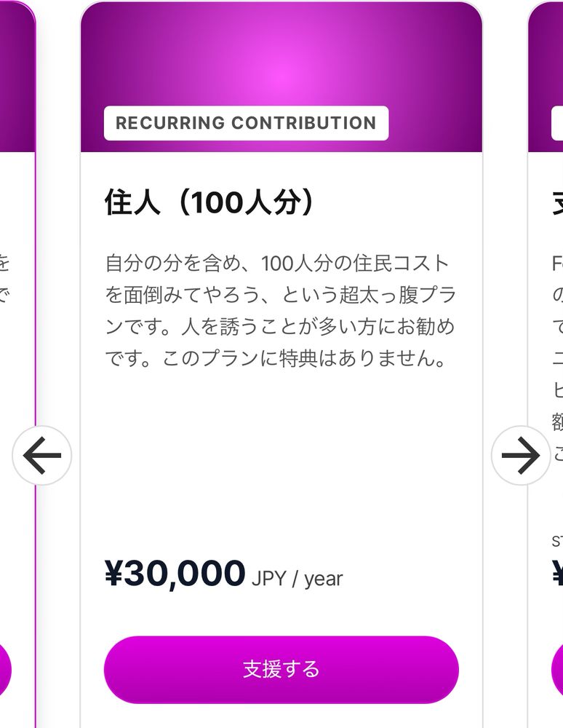The height and width of the screenshot is (728, 563).
Task: Click the cut-off bold title of the right card
Action: click(557, 202)
